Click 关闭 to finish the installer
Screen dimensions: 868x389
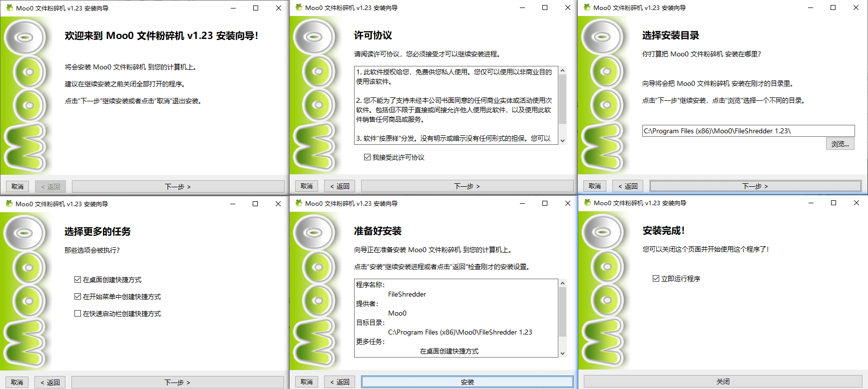[723, 381]
